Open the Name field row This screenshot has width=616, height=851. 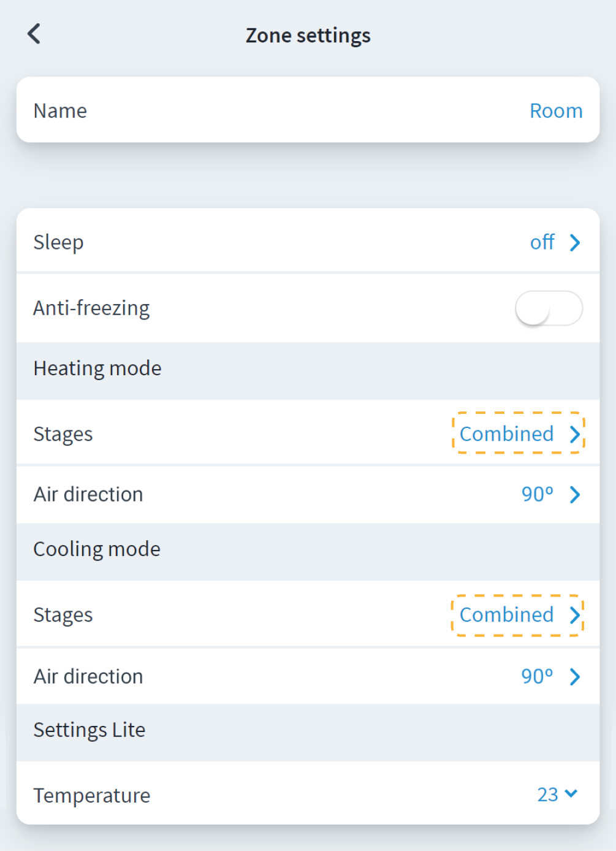(x=245, y=111)
